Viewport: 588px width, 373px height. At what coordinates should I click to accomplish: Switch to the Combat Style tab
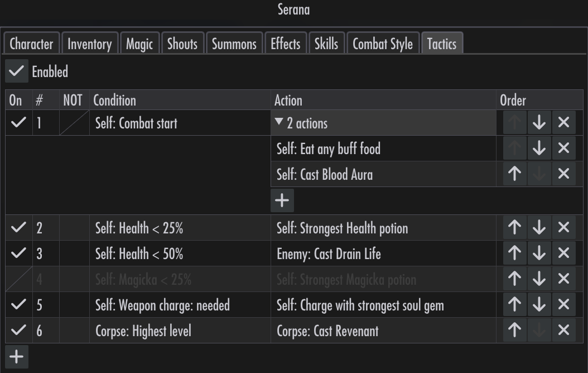383,44
